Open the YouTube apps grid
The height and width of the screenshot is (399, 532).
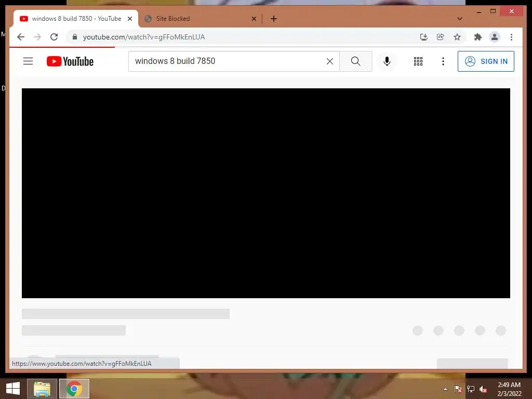click(418, 61)
